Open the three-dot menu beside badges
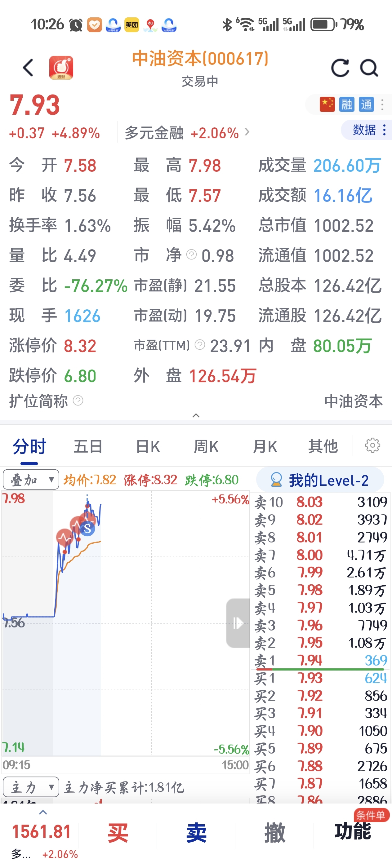The width and height of the screenshot is (392, 868). 382,104
